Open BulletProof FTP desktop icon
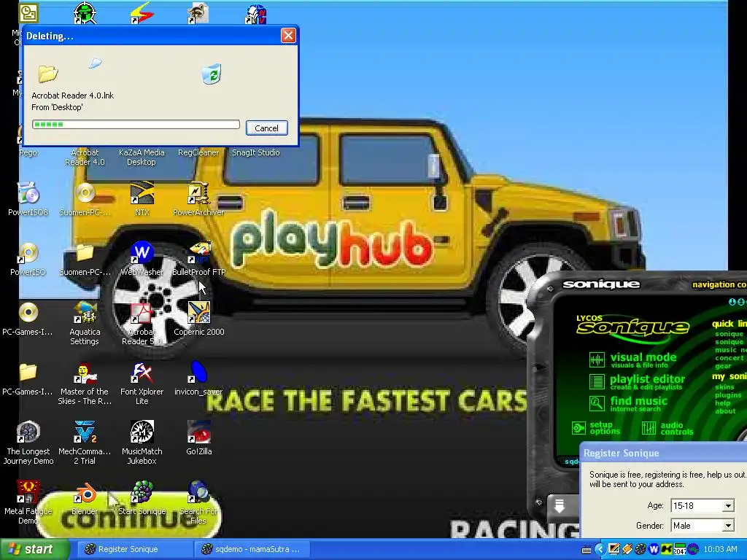The height and width of the screenshot is (560, 747). point(198,259)
